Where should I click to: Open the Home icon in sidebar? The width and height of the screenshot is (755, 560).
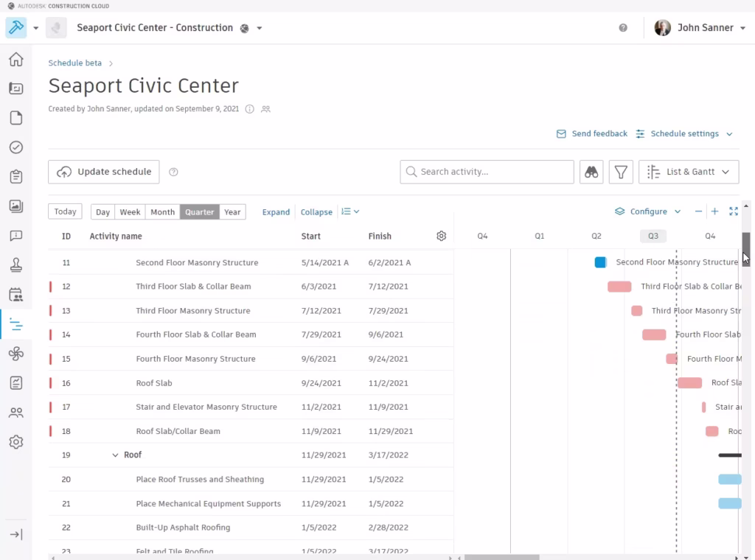coord(16,59)
